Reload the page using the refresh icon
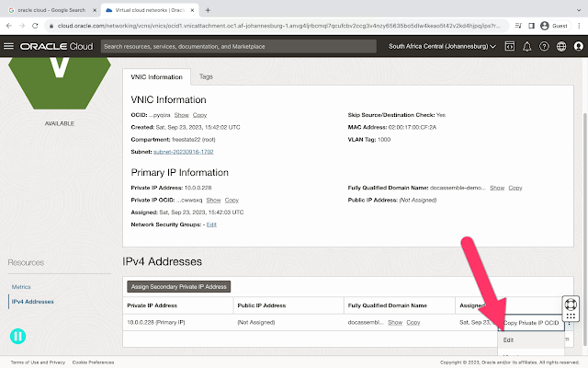This screenshot has height=368, width=588. 35,26
